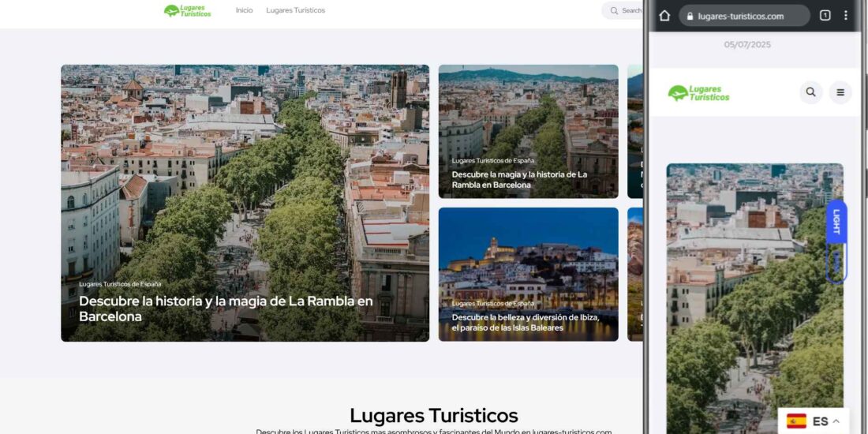Viewport: 868px width, 434px height.
Task: Click category label on large La Rambla card
Action: click(120, 284)
